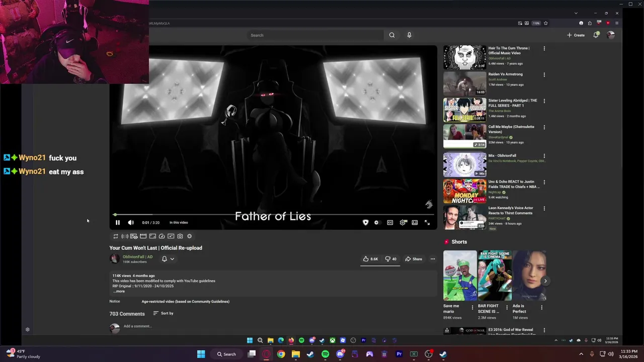This screenshot has width=644, height=362.
Task: Open Spotify from the Windows taskbar
Action: [x=325, y=354]
